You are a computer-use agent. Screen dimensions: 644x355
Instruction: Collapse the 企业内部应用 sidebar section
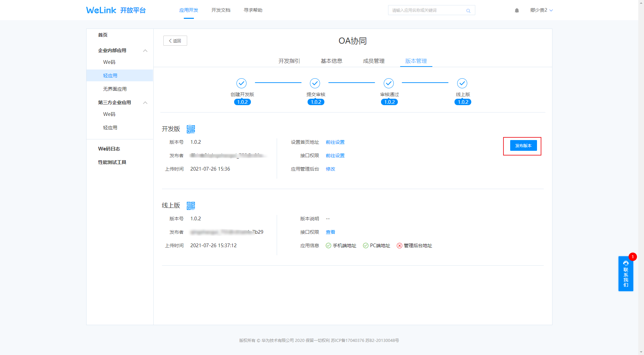(x=145, y=51)
